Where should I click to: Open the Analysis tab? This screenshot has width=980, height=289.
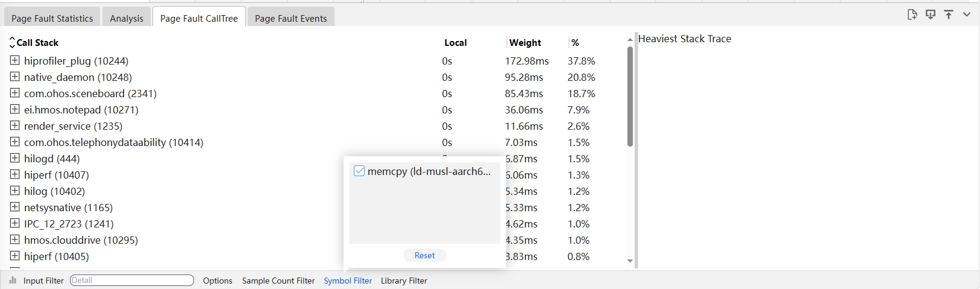[127, 18]
